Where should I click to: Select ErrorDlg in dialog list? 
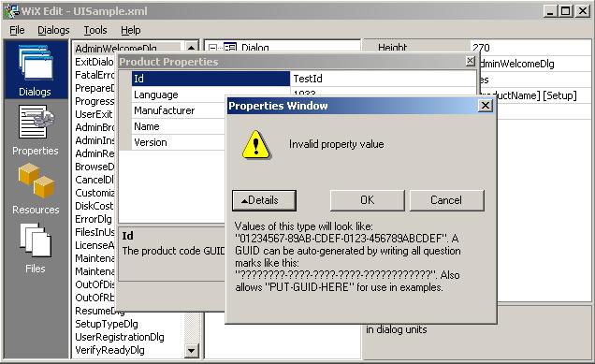94,219
